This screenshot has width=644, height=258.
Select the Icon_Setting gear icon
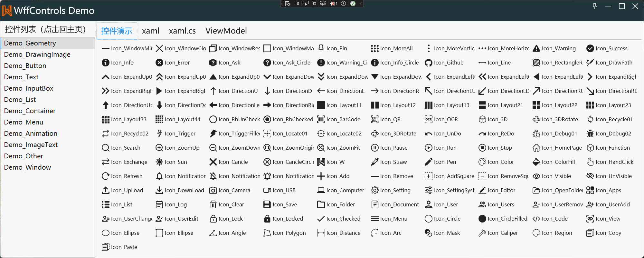[x=374, y=190]
